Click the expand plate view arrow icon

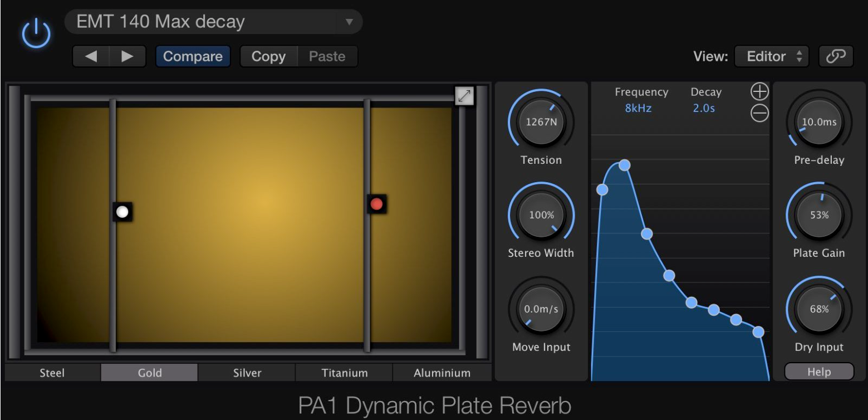[464, 96]
